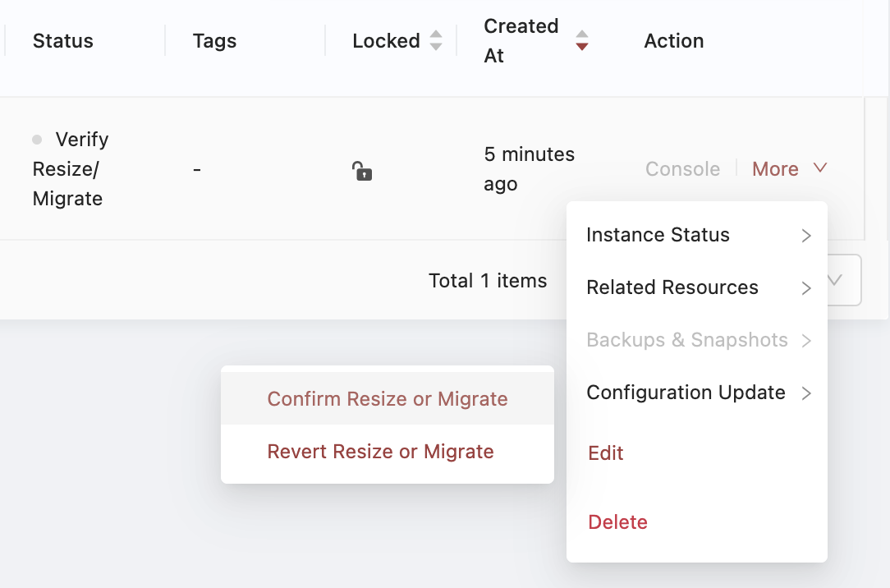890x588 pixels.
Task: Expand the Instance Status submenu arrow
Action: point(806,236)
